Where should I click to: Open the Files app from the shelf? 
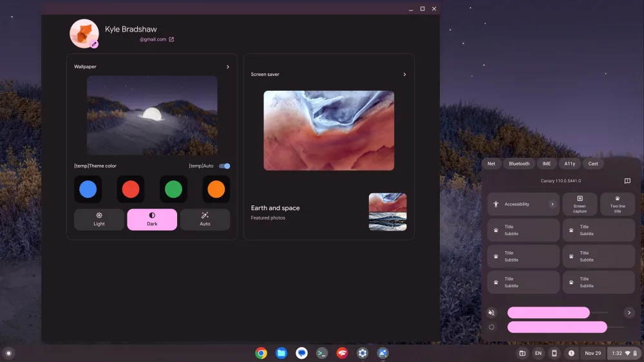pyautogui.click(x=281, y=353)
